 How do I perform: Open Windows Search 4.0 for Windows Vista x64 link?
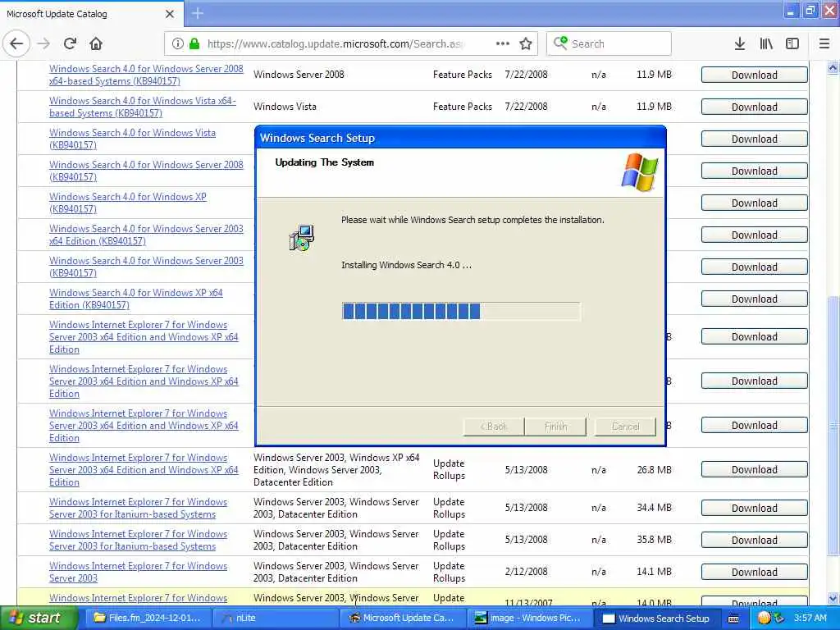(x=143, y=107)
